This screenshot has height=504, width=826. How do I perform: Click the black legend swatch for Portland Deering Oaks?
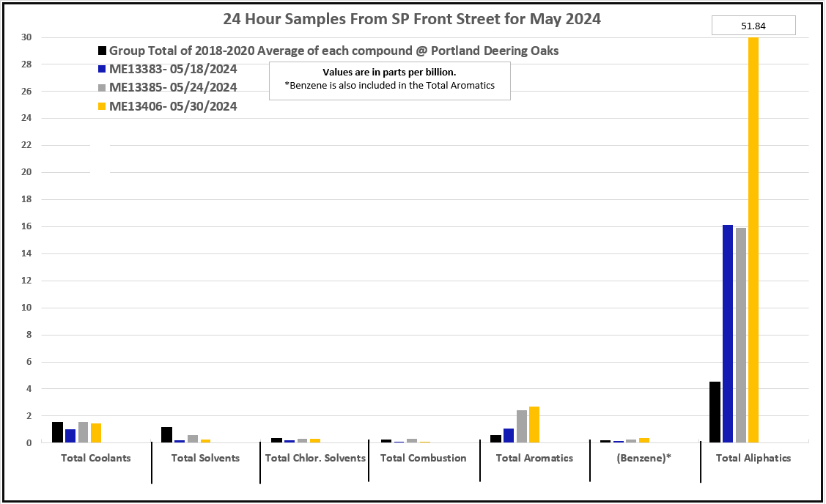pyautogui.click(x=102, y=51)
